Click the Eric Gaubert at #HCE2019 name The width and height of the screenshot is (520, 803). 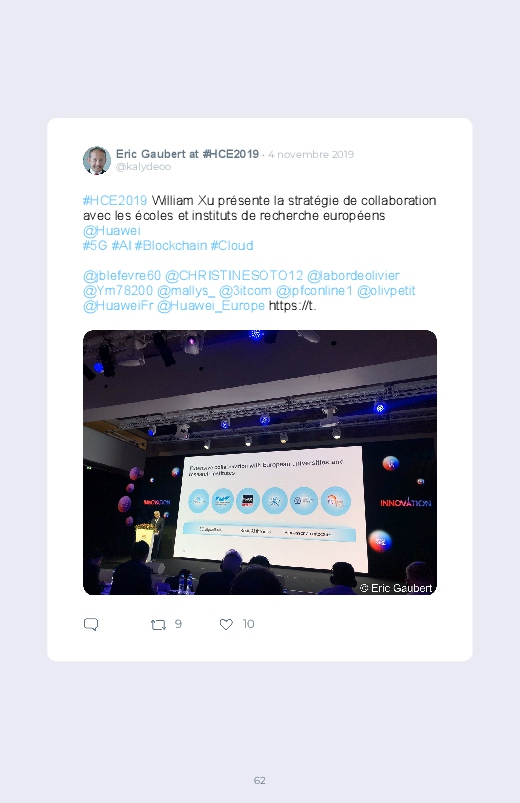(188, 154)
